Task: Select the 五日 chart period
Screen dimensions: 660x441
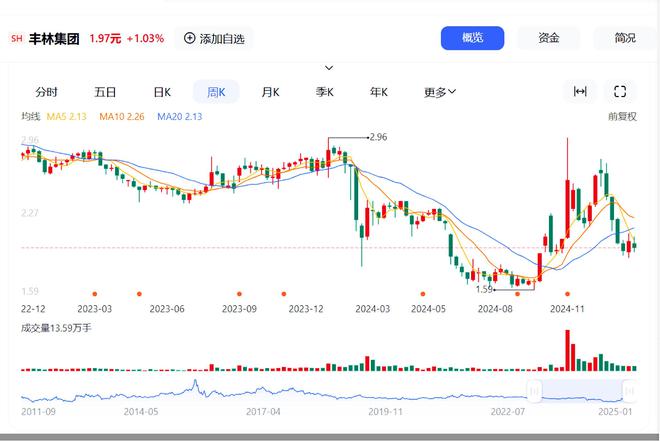Action: click(x=105, y=92)
